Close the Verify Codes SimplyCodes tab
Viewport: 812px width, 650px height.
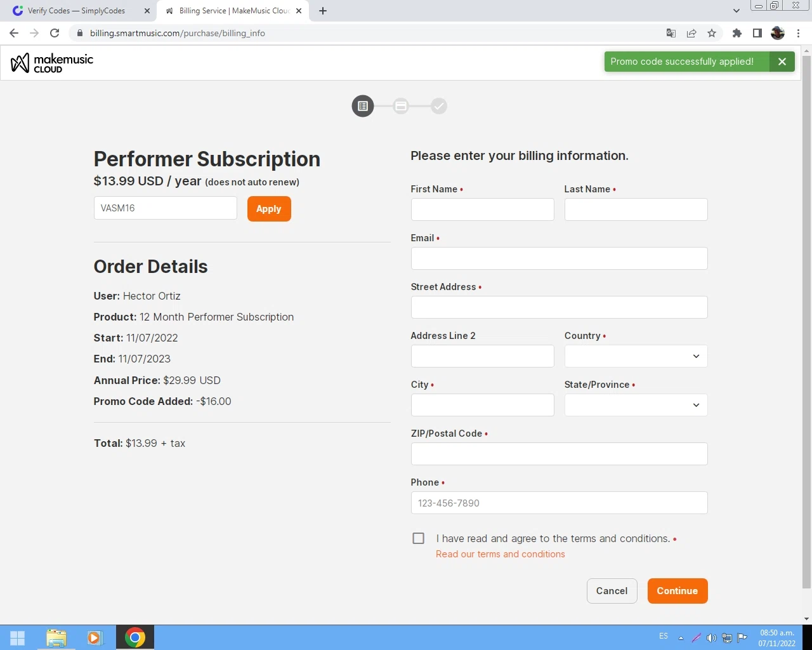pyautogui.click(x=147, y=11)
